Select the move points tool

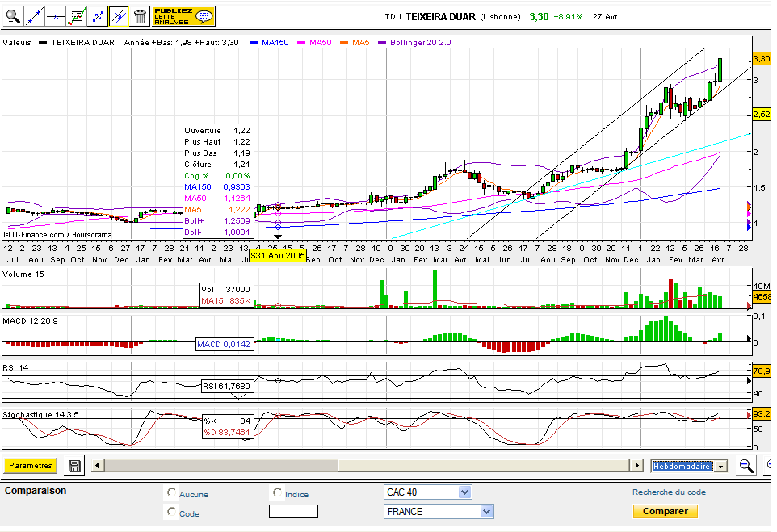[98, 15]
